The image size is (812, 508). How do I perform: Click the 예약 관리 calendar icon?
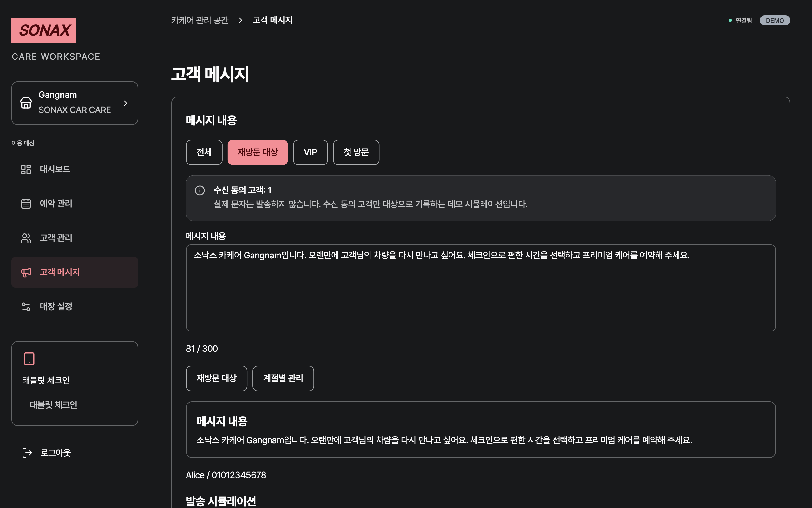(x=26, y=204)
